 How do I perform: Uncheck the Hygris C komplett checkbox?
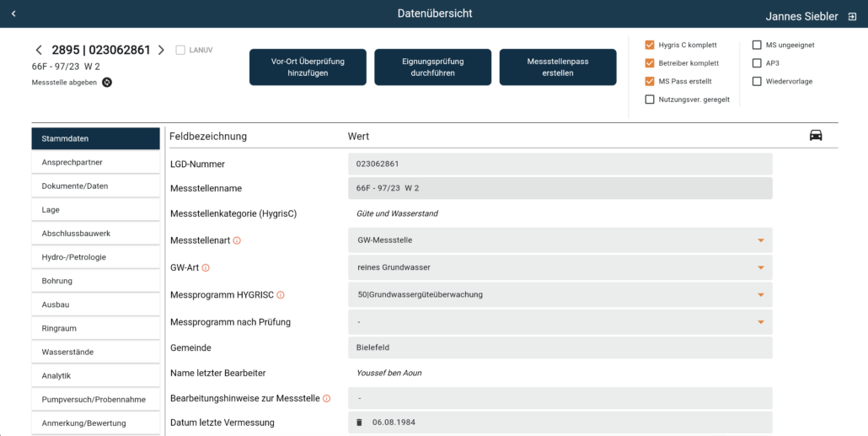[x=650, y=45]
